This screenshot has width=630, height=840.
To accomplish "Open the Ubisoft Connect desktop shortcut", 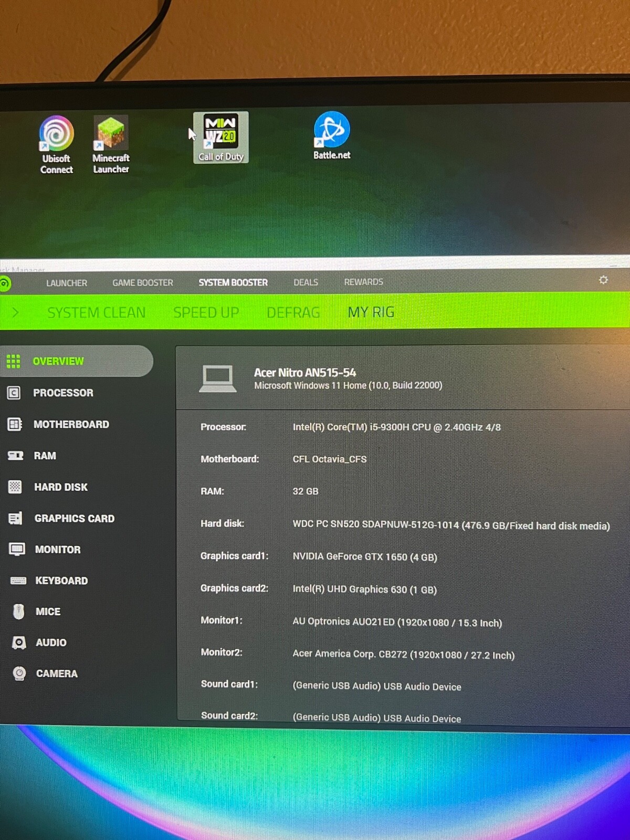I will pos(57,145).
